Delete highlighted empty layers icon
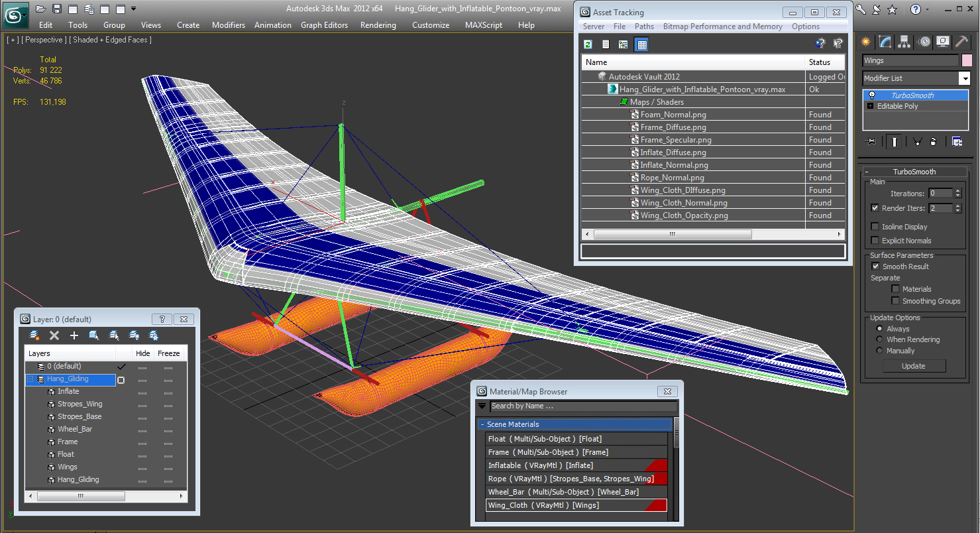This screenshot has height=533, width=980. pos(54,335)
